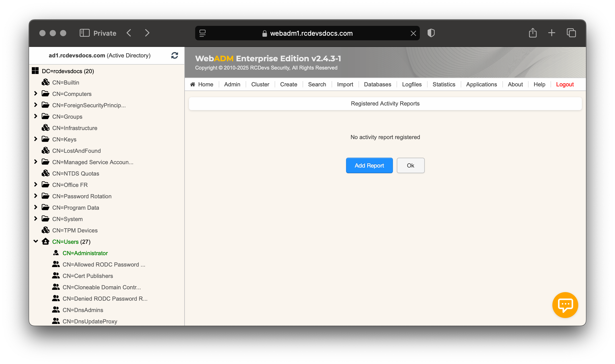Click the CN=Users home folder icon

(x=46, y=241)
